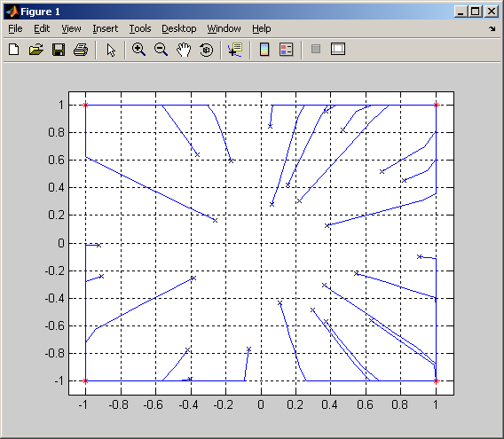Activate the Pan hand tool
The image size is (504, 439).
184,50
